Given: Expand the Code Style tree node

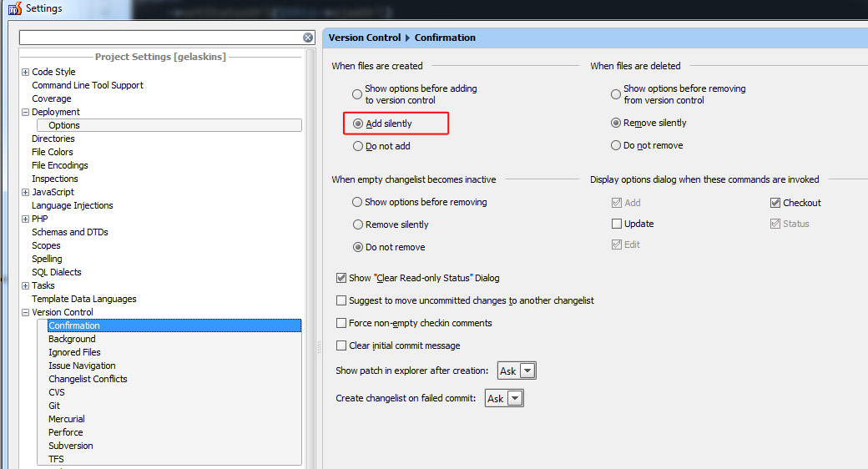Looking at the screenshot, I should point(26,72).
